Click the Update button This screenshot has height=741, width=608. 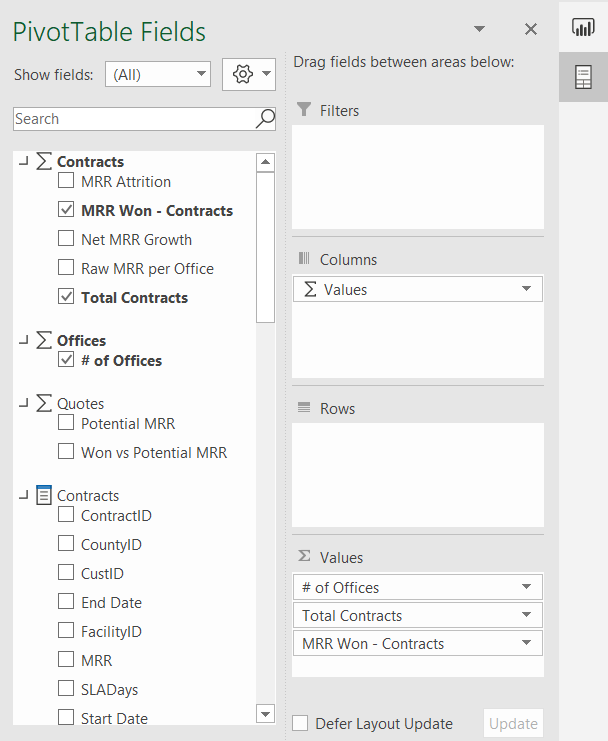pos(514,724)
